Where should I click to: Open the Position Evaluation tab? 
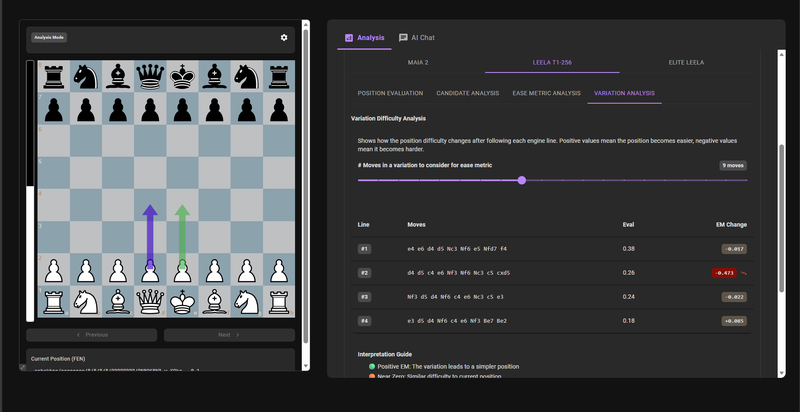tap(390, 93)
